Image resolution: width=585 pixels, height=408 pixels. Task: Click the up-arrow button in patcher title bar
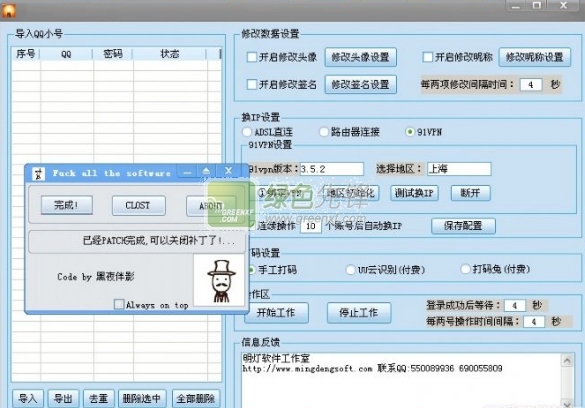[x=206, y=172]
